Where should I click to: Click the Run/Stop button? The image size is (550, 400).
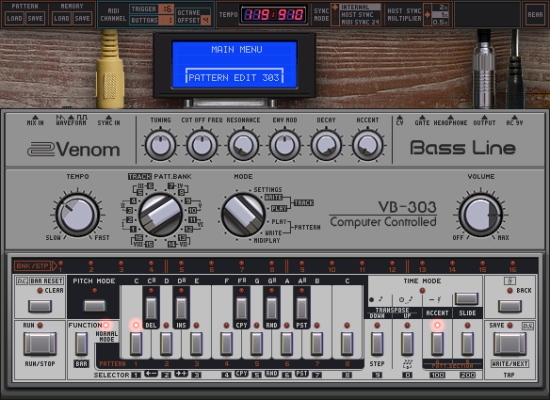coord(40,344)
